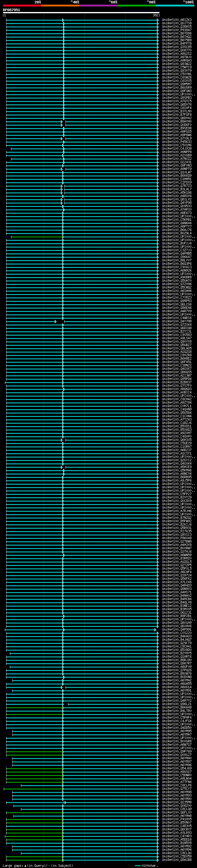Click the UniRef100_Q93W22 label
Screen dimensions: 197x868
click(x=177, y=64)
